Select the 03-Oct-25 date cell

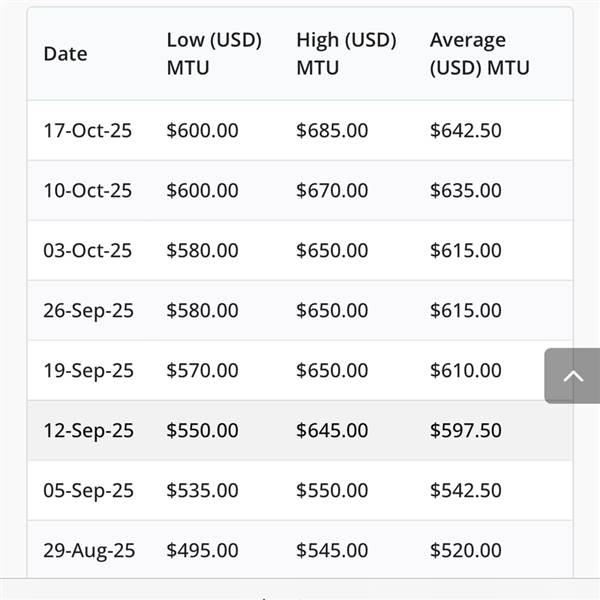coord(88,251)
